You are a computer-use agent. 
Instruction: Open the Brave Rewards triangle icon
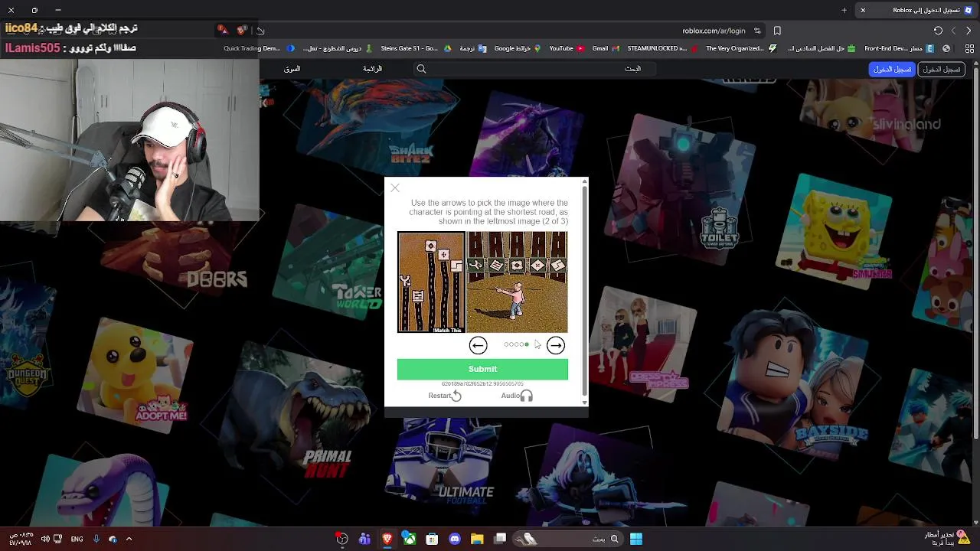pyautogui.click(x=222, y=31)
